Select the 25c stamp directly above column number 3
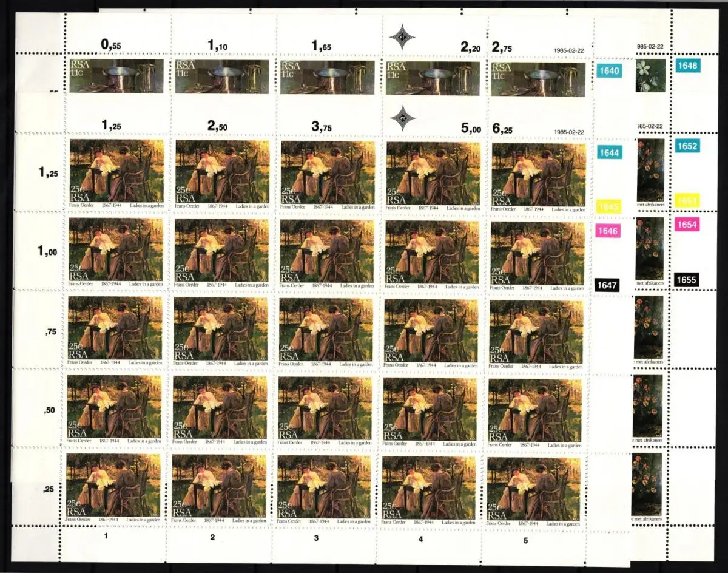The image size is (728, 573). (x=325, y=489)
